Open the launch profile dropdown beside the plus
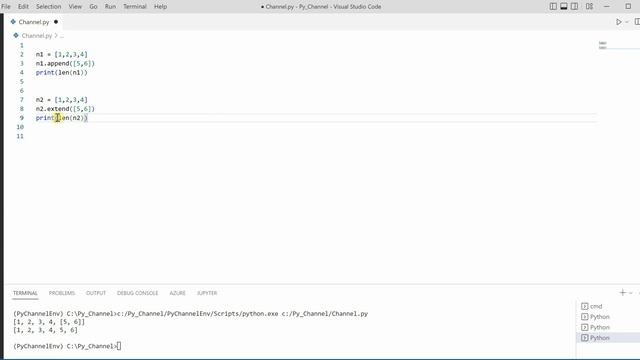The width and height of the screenshot is (640, 360). pyautogui.click(x=631, y=293)
